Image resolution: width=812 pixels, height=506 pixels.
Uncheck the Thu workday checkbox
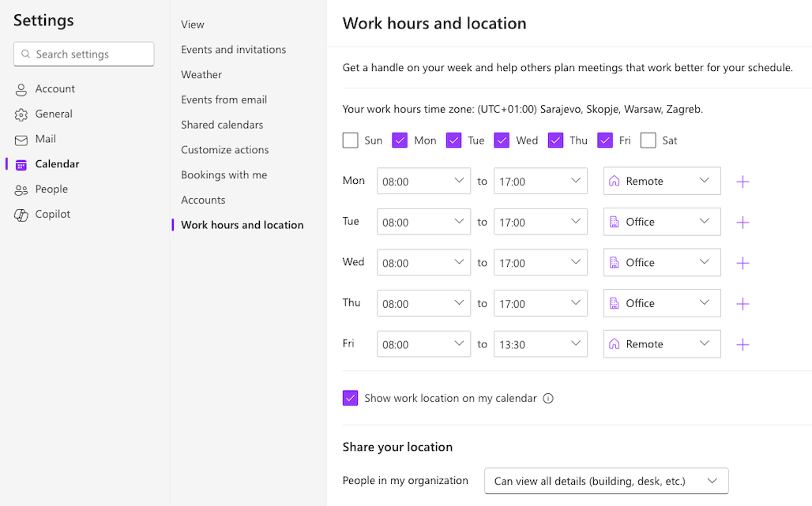[x=555, y=141]
